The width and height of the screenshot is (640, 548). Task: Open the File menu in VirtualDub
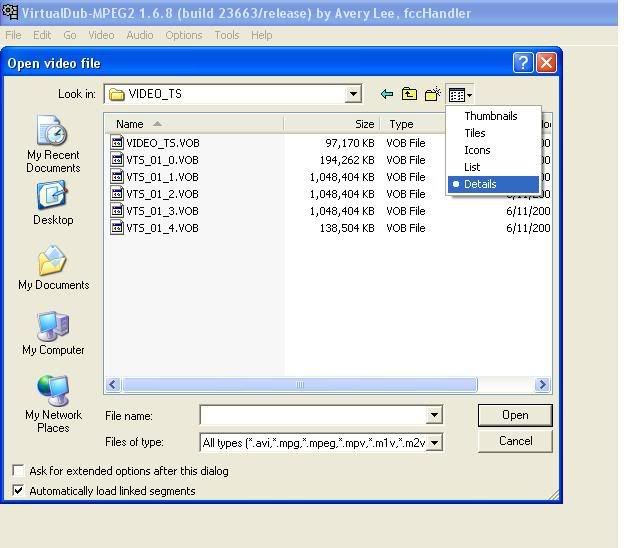tap(13, 35)
